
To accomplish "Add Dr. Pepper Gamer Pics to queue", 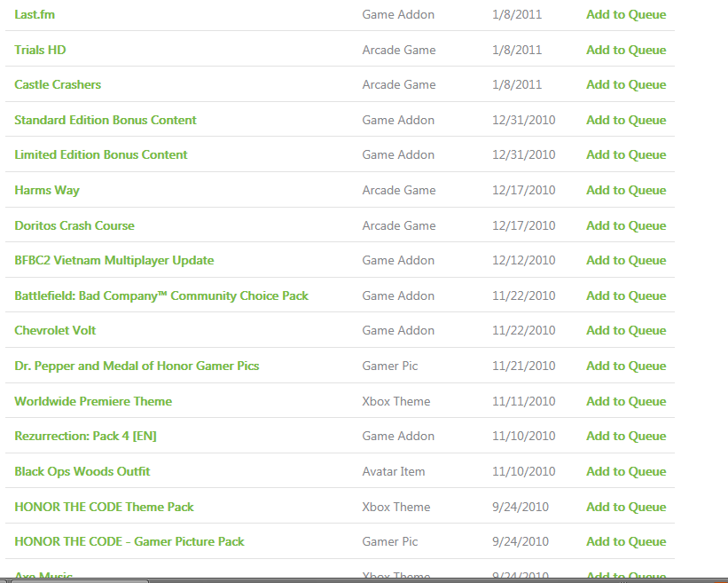I will 626,366.
